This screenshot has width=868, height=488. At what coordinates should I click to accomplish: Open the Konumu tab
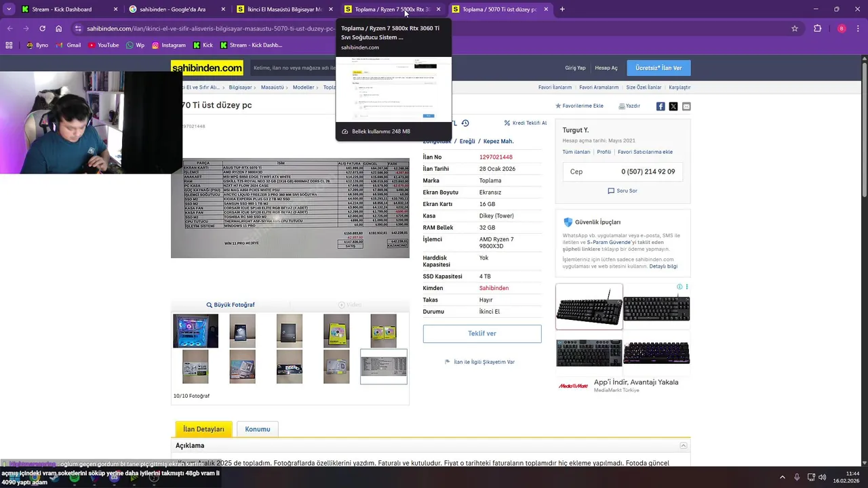point(258,429)
